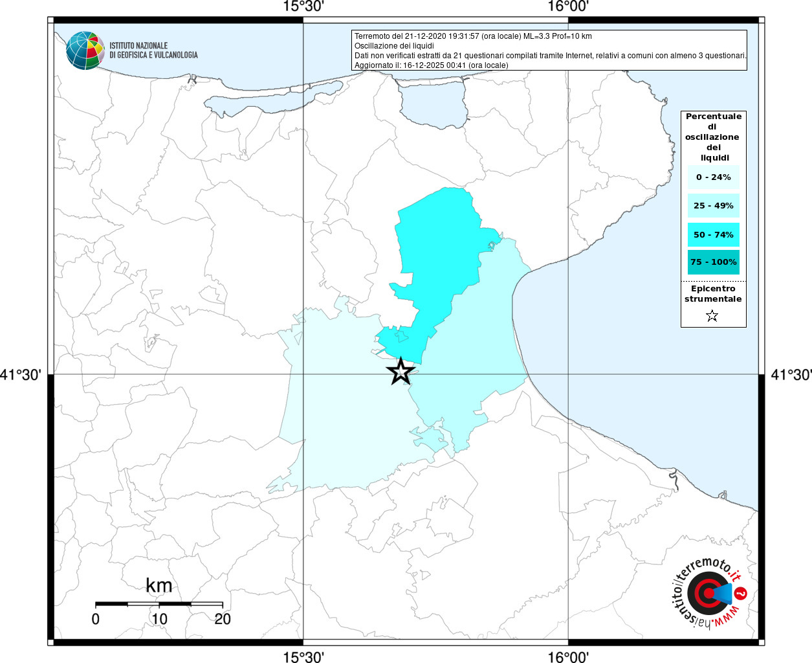Click the left 41°30' latitude label
The image size is (812, 663).
[21, 375]
